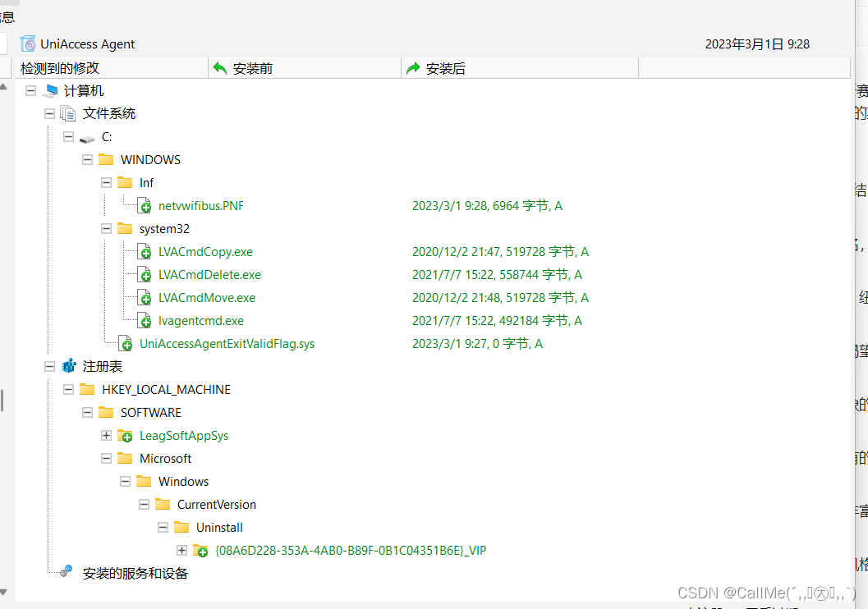Click the '2021/7/7 15:22, 558744 字节, A' value
Screen dimensions: 868x609
click(x=497, y=275)
